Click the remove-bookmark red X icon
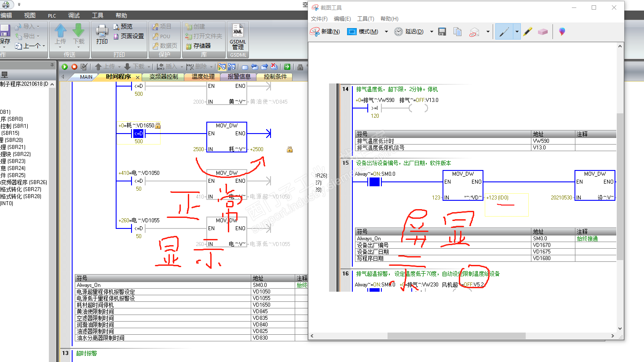 pyautogui.click(x=274, y=67)
